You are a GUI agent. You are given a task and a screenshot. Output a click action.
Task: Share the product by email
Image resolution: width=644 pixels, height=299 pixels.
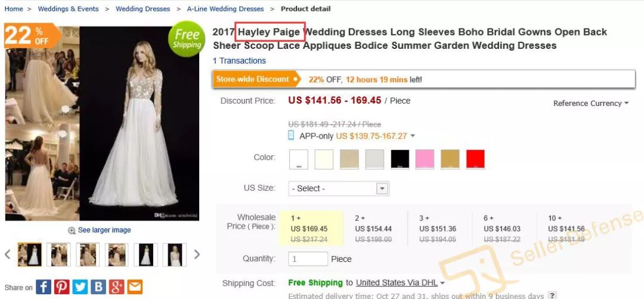pyautogui.click(x=135, y=287)
